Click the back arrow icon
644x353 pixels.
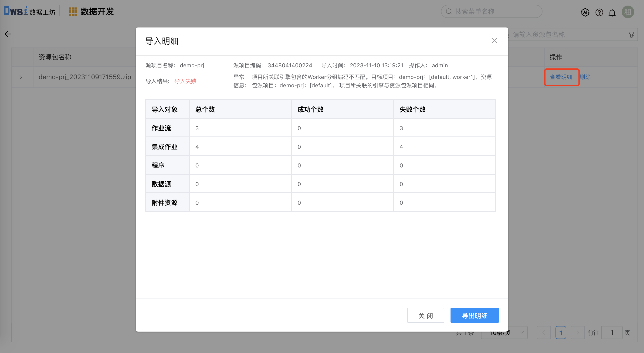click(x=8, y=34)
